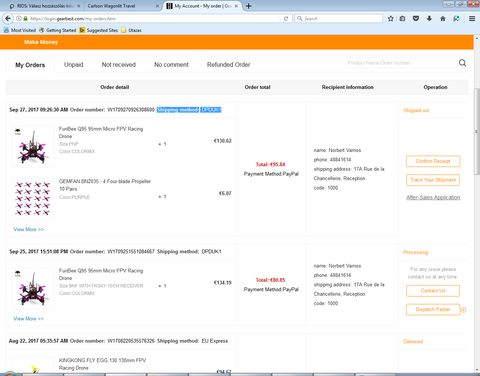Open the Getting Started bookmark
The height and width of the screenshot is (376, 480).
click(58, 30)
